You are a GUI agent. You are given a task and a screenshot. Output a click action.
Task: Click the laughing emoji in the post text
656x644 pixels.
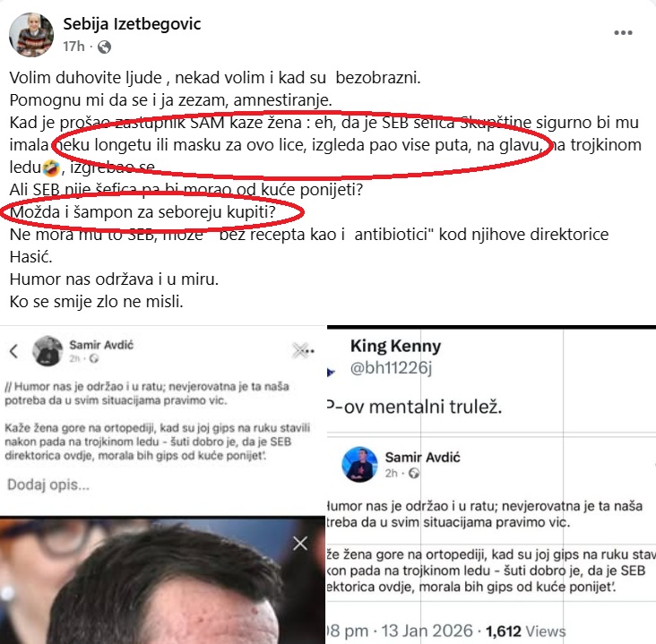pyautogui.click(x=51, y=167)
